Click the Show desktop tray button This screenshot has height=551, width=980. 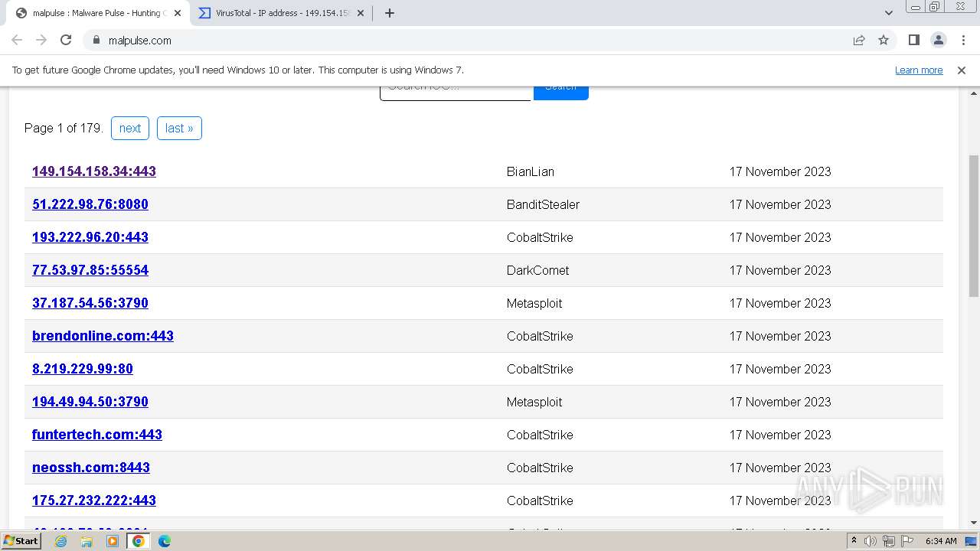972,541
